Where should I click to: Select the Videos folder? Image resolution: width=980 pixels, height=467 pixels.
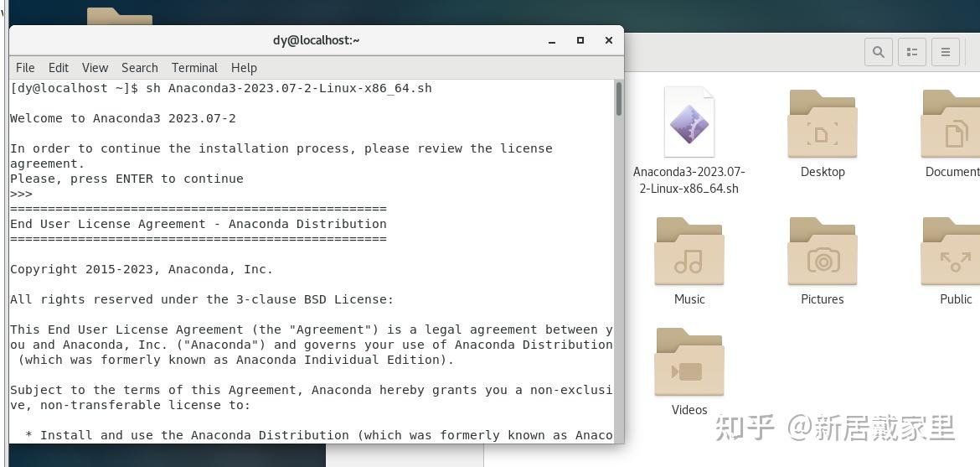[x=689, y=362]
